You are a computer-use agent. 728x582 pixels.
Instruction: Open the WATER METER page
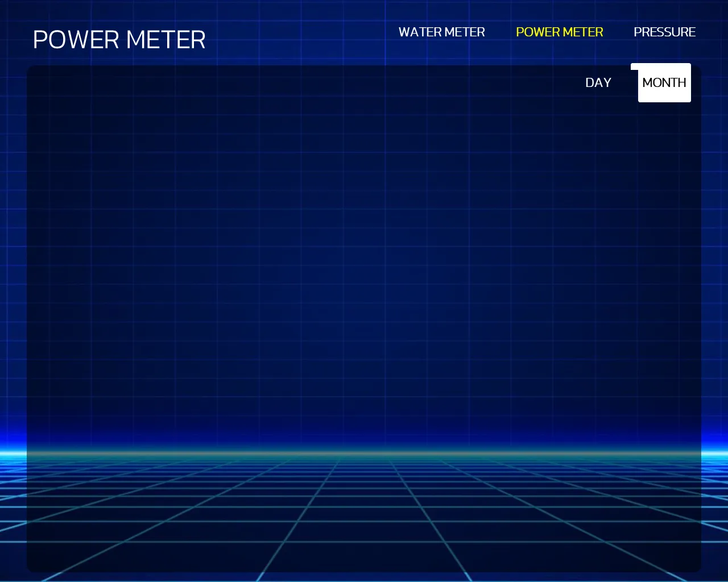coord(441,32)
